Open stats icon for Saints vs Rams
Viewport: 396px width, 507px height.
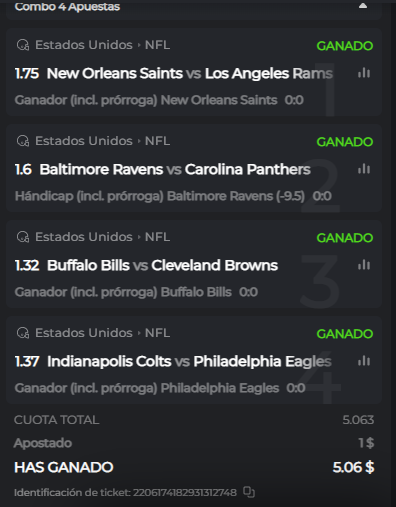coord(364,73)
